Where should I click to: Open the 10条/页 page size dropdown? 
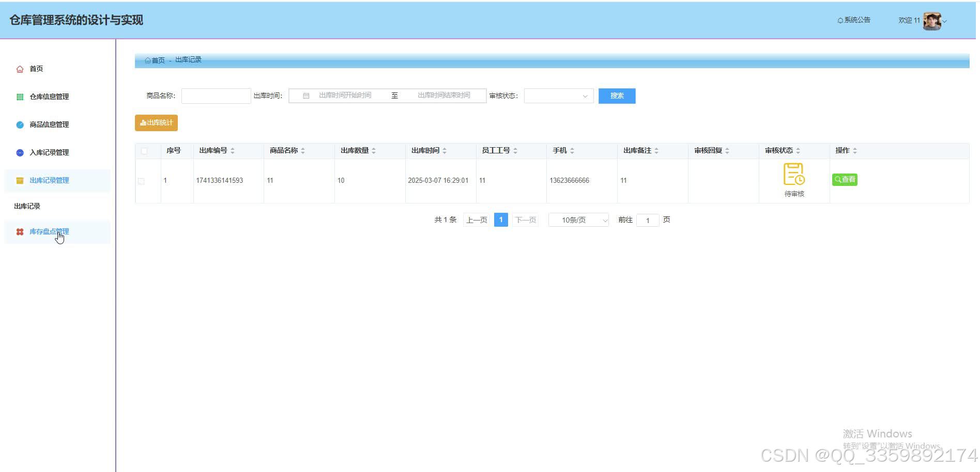[x=578, y=219]
